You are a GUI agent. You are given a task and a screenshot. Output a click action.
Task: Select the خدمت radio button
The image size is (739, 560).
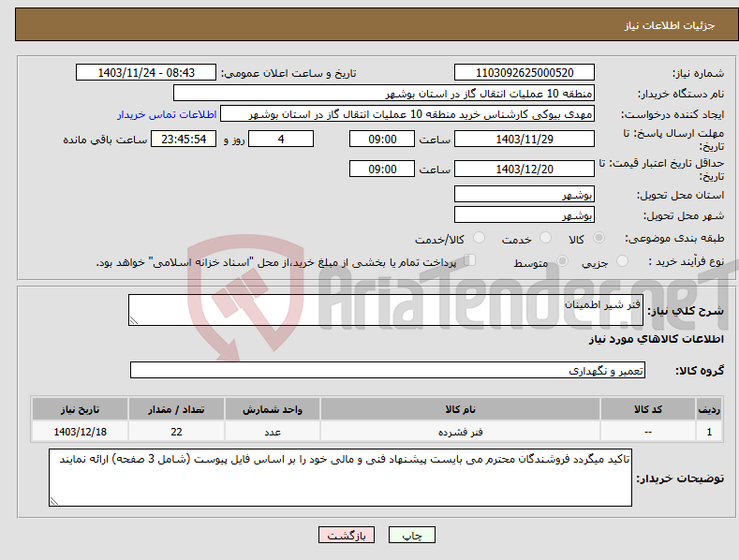(x=545, y=238)
